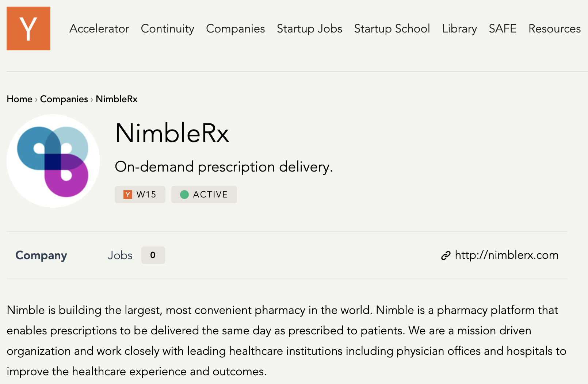Image resolution: width=588 pixels, height=384 pixels.
Task: Open Startup School page
Action: coord(392,28)
